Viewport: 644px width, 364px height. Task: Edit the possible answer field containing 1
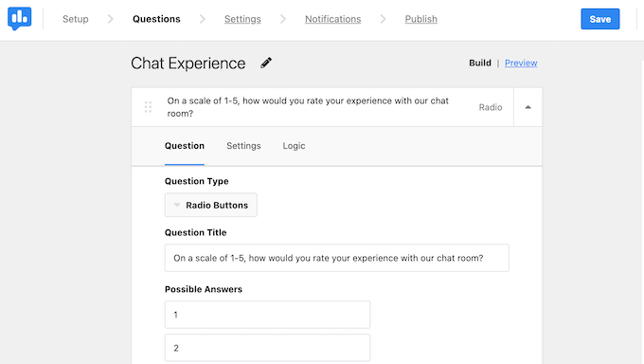click(x=267, y=315)
